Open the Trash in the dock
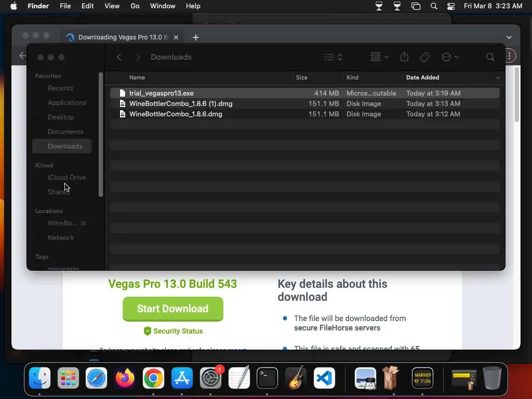The image size is (532, 399). 492,378
